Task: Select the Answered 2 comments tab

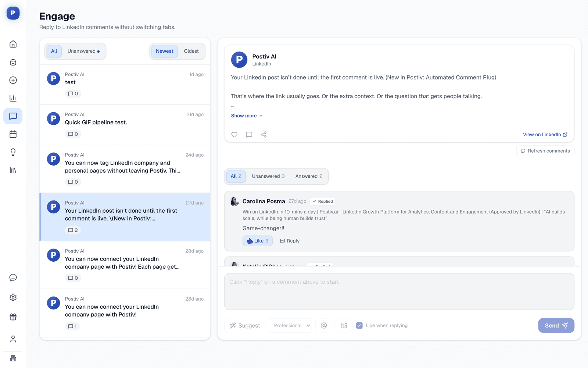Action: click(309, 176)
